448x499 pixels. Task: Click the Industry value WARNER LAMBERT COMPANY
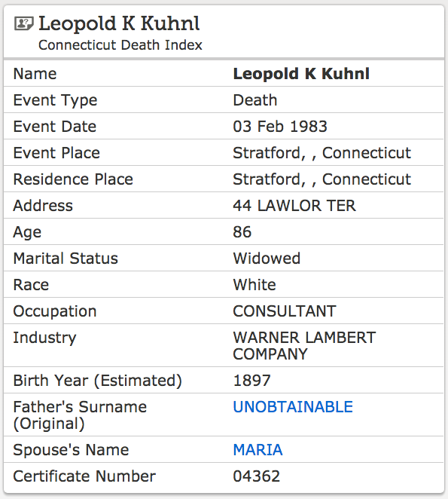click(x=304, y=346)
